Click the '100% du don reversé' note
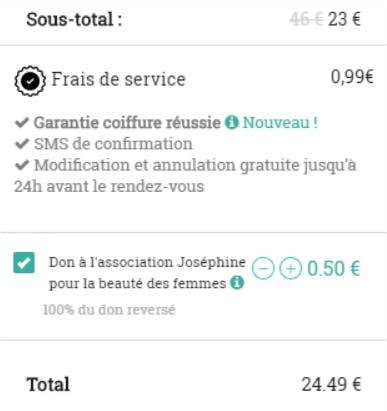 (x=109, y=310)
